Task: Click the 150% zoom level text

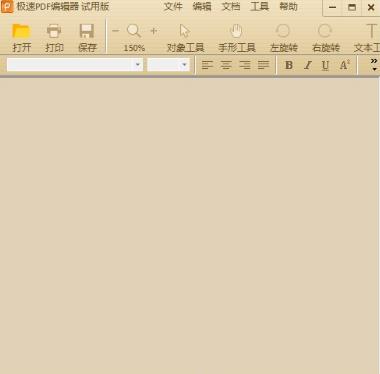Action: tap(134, 48)
